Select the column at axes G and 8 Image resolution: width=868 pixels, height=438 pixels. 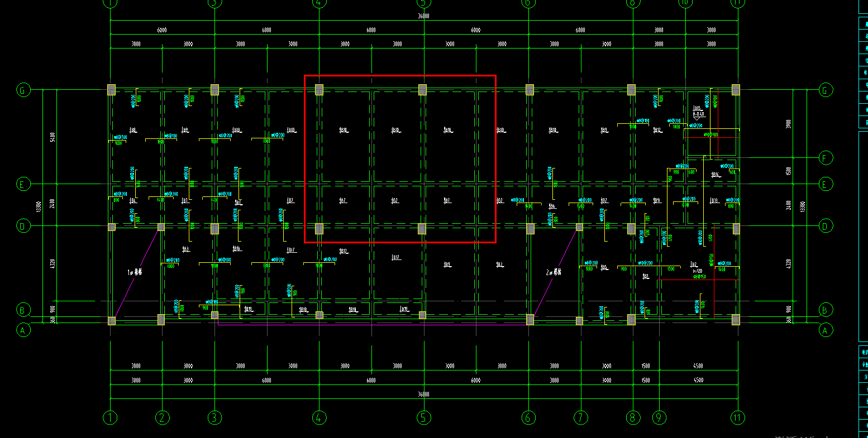tap(631, 89)
